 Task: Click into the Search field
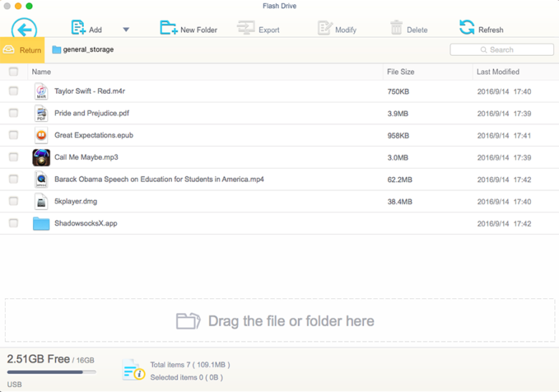(x=502, y=49)
